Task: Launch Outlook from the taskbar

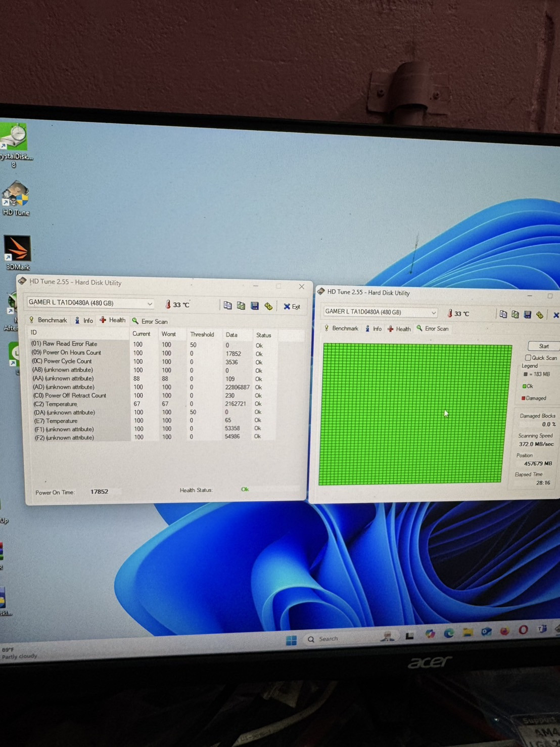Action: [486, 631]
